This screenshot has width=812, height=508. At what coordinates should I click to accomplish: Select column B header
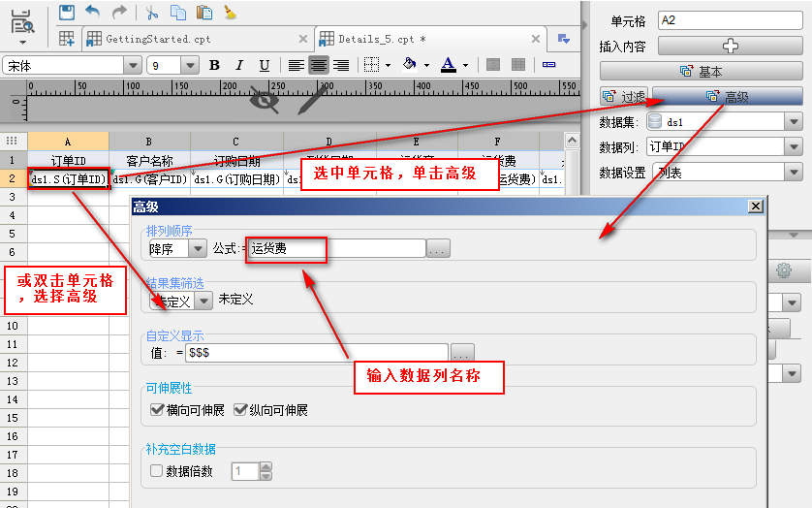pos(149,142)
